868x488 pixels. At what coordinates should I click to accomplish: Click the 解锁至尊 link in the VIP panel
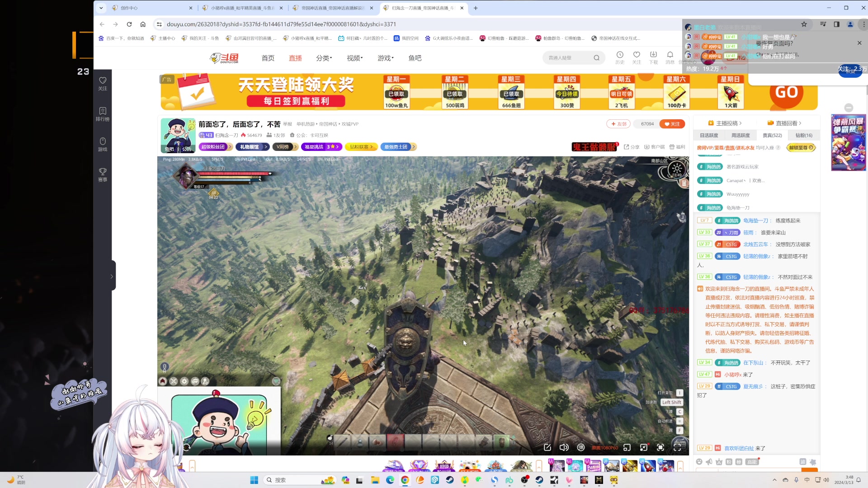tap(798, 147)
